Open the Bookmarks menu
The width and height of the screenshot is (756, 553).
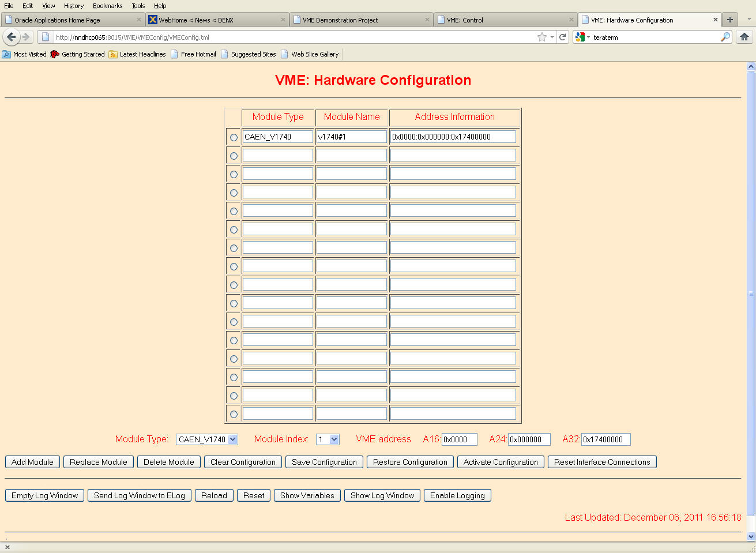point(107,6)
